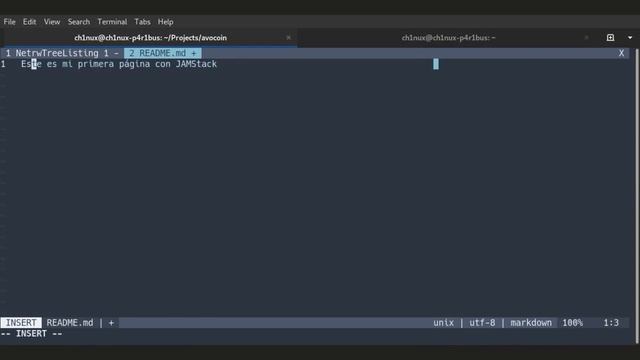Select the README.md vim tab
This screenshot has height=360, width=640.
click(x=163, y=53)
